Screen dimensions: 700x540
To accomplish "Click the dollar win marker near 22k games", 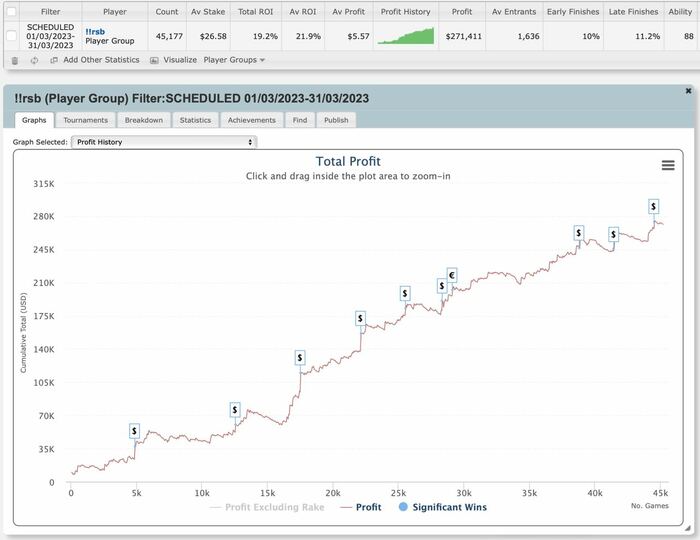I will click(x=360, y=318).
